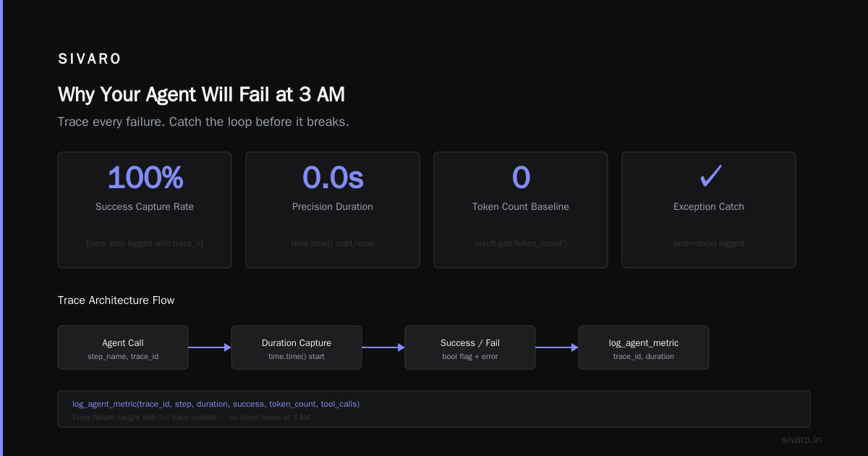Click the 'Precision Duration' label
Viewport: 868px width, 456px height.
pyautogui.click(x=333, y=207)
